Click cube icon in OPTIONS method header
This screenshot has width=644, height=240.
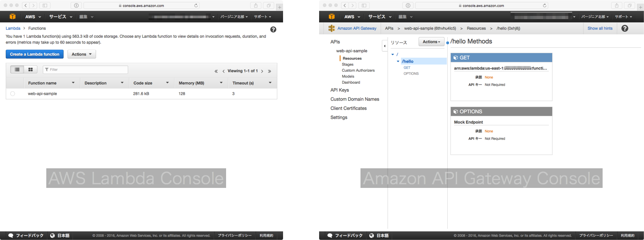click(x=455, y=111)
